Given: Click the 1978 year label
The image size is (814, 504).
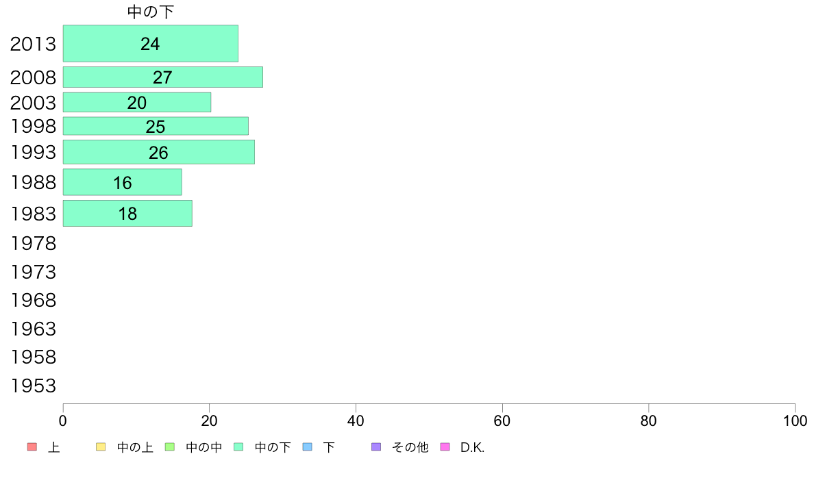Looking at the screenshot, I should click(33, 243).
